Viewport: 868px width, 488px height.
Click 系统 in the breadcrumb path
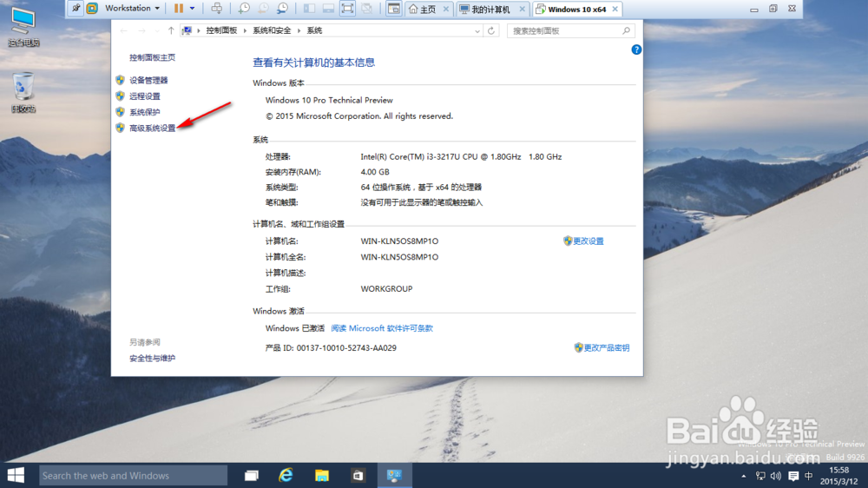click(314, 30)
